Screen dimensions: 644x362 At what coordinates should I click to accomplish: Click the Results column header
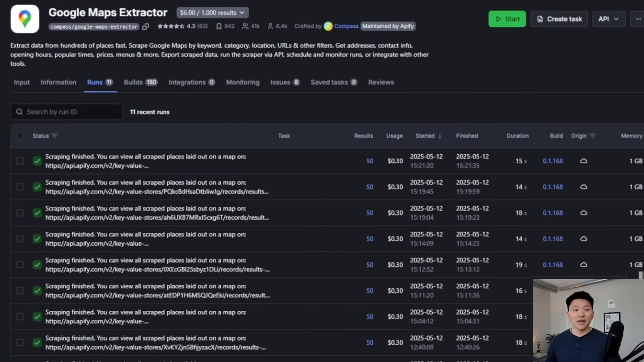coord(364,136)
